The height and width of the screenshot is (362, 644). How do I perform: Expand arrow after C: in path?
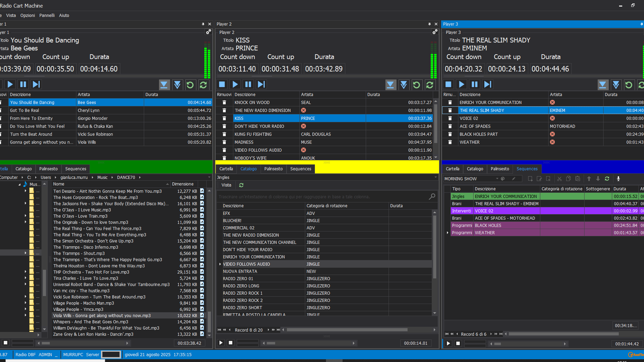point(36,177)
